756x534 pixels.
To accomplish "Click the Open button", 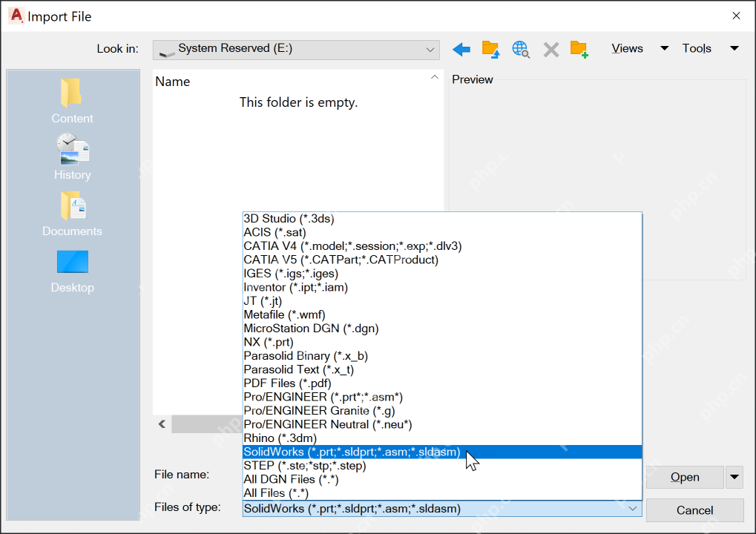I will tap(685, 477).
